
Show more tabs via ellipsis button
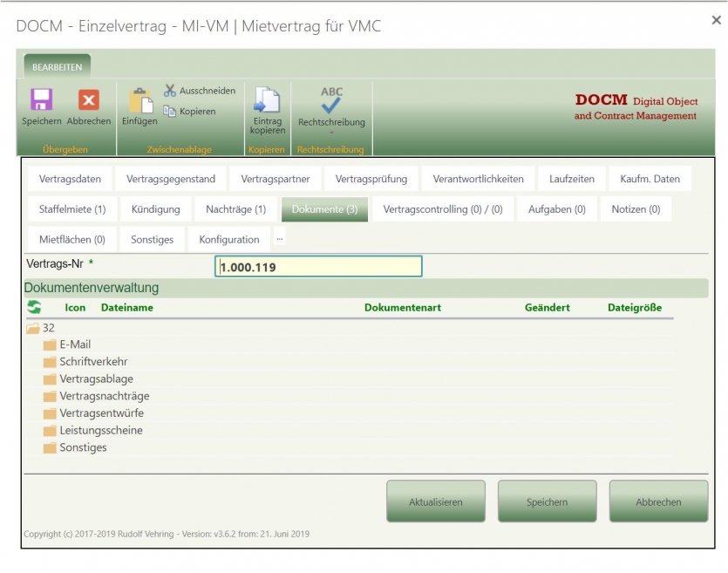[x=280, y=239]
